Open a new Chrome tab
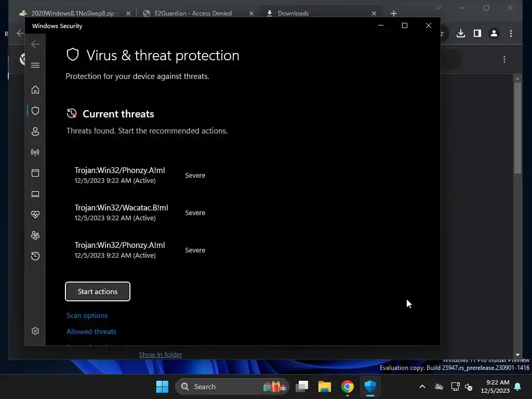This screenshot has width=532, height=399. click(394, 13)
